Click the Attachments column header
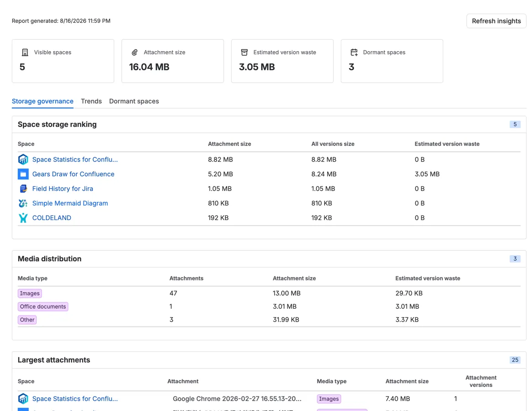This screenshot has width=532, height=411. click(x=186, y=278)
